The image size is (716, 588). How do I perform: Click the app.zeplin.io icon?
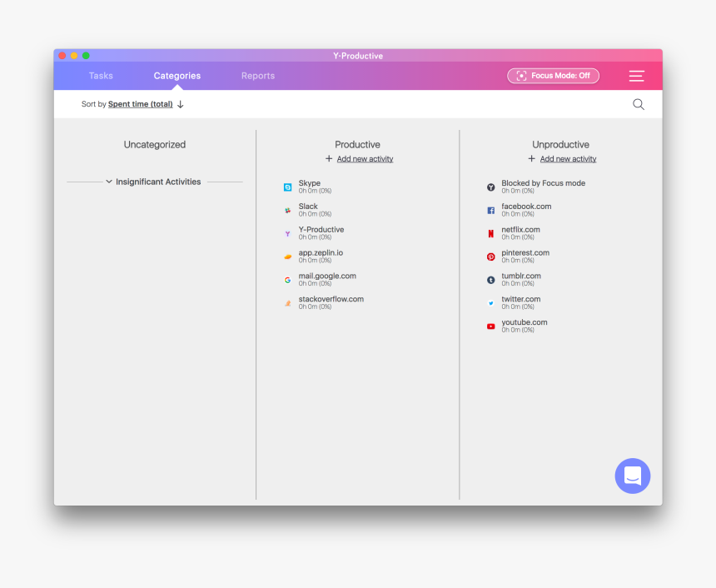(x=287, y=256)
